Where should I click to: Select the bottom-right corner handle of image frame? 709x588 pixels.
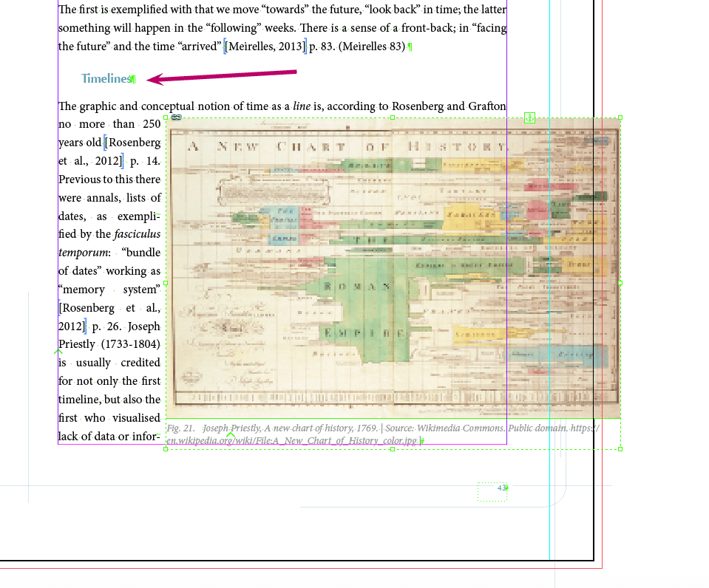(620, 449)
